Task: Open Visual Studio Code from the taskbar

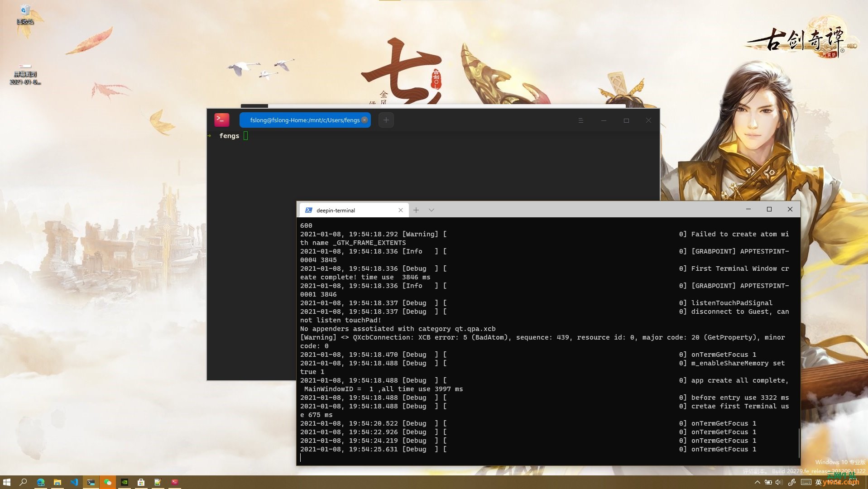Action: point(74,482)
